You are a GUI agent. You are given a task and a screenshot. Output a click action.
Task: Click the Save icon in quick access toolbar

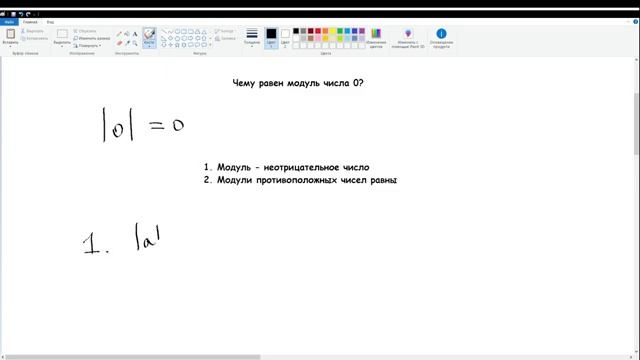coord(13,14)
